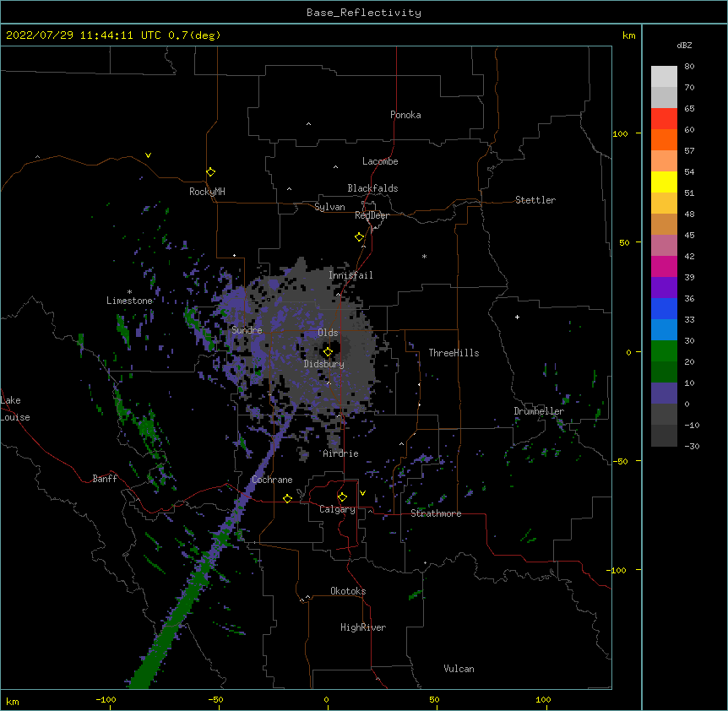
Task: Click the yellow diamond marker east of Cochrane
Action: pyautogui.click(x=287, y=498)
